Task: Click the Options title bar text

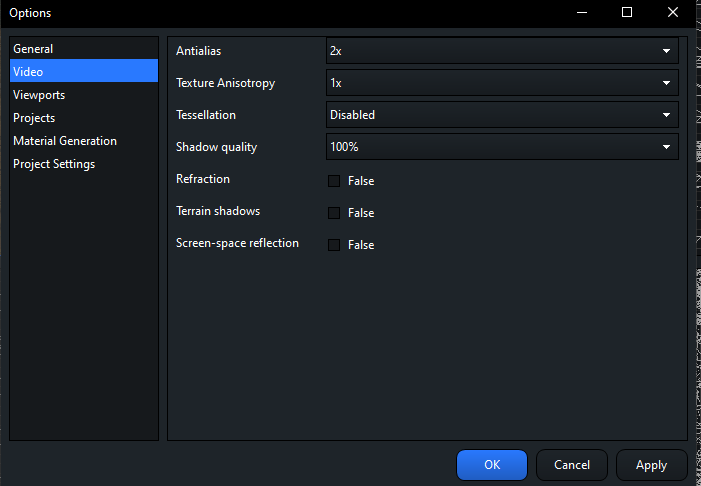Action: click(x=30, y=13)
